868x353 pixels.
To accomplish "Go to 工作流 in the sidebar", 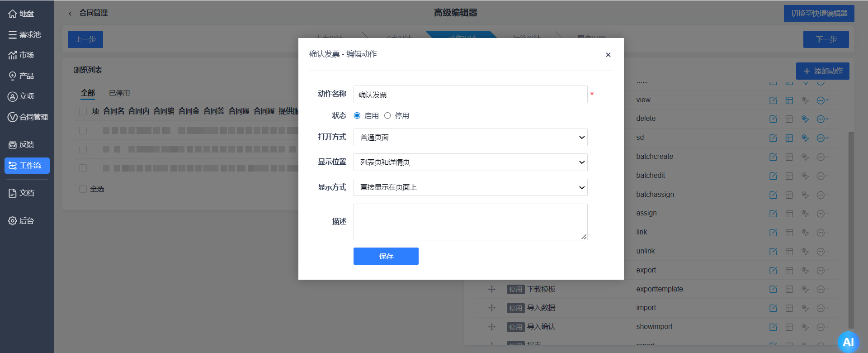I will [x=27, y=166].
